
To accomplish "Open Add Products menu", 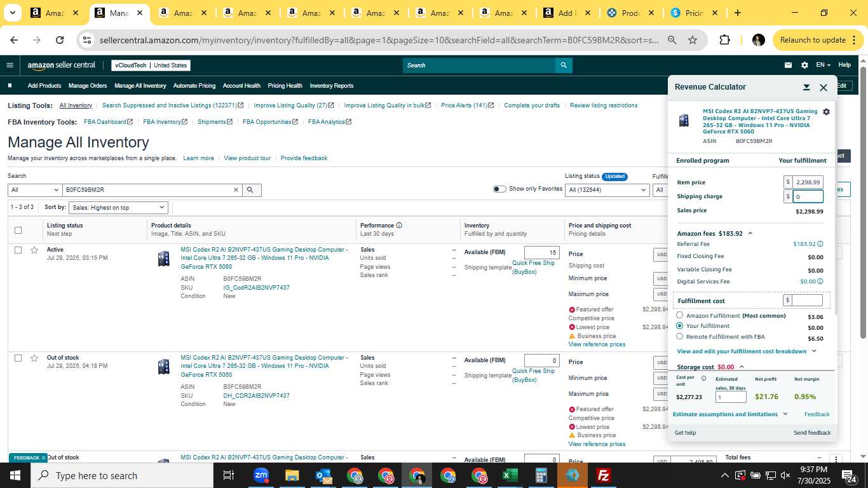I will (44, 86).
